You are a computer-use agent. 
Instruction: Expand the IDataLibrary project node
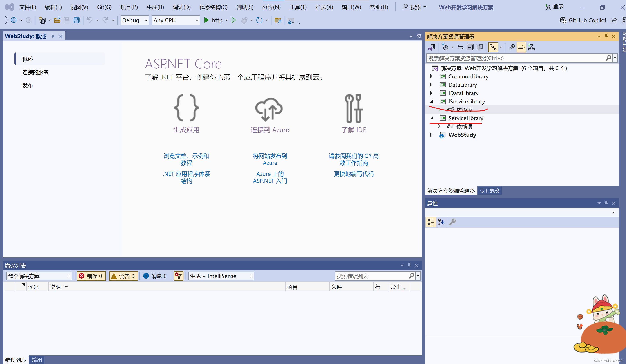pos(431,93)
